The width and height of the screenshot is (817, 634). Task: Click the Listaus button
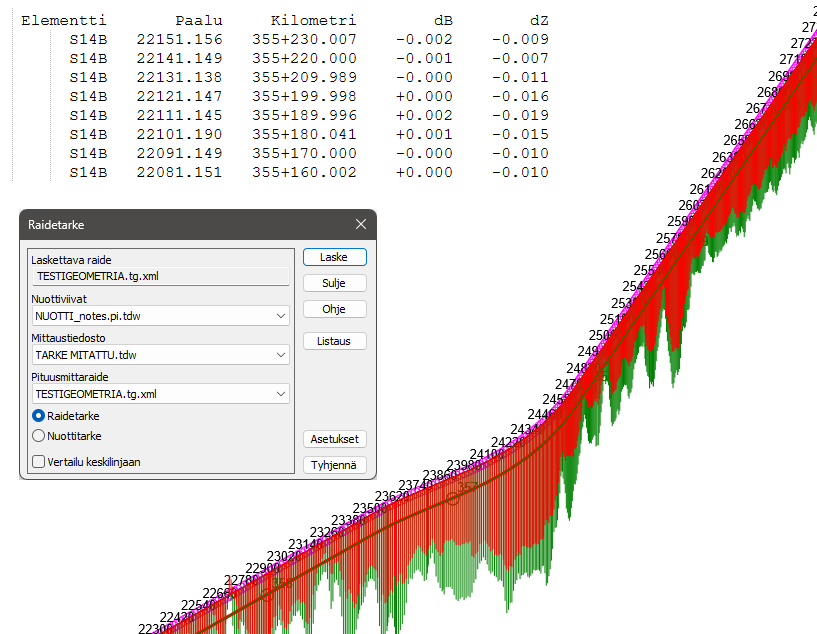(x=334, y=341)
